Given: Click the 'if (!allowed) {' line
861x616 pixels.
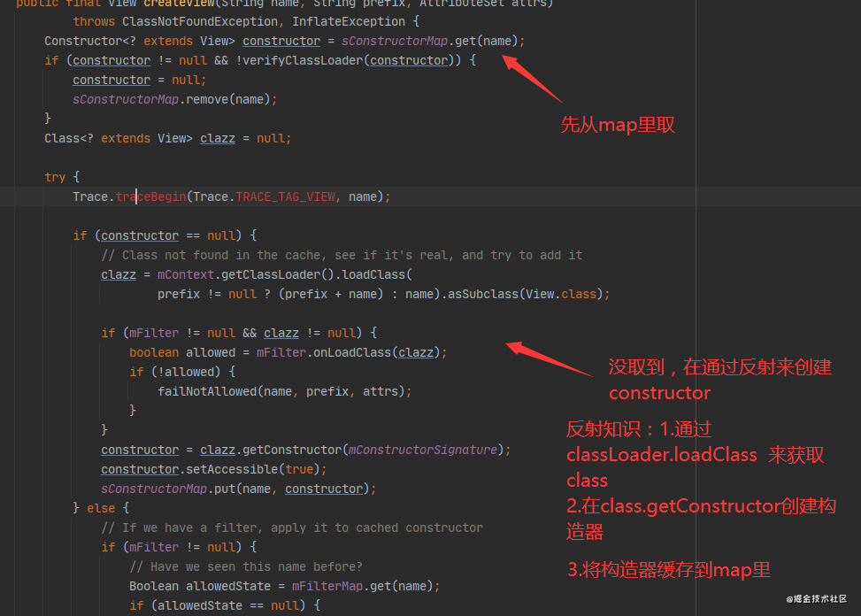Looking at the screenshot, I should (x=182, y=373).
